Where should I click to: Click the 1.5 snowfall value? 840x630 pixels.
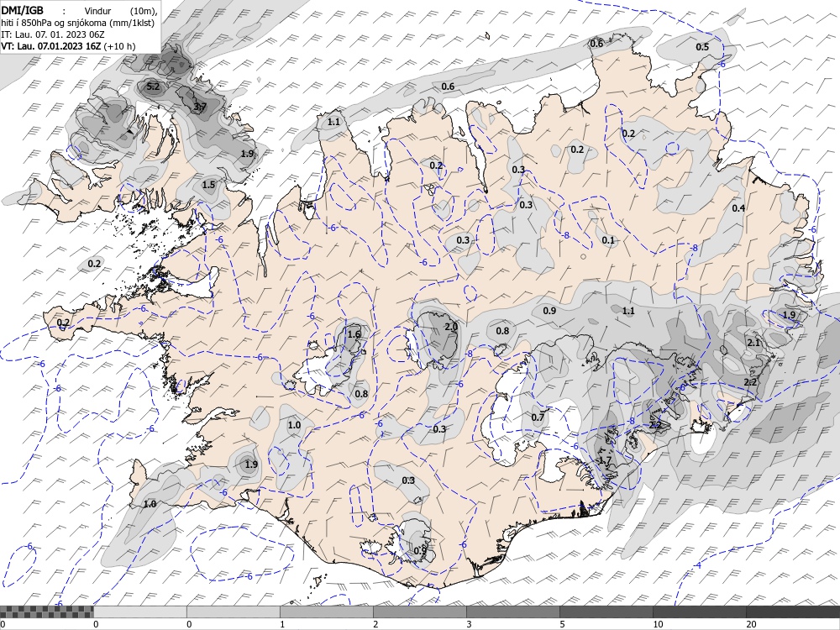click(208, 185)
